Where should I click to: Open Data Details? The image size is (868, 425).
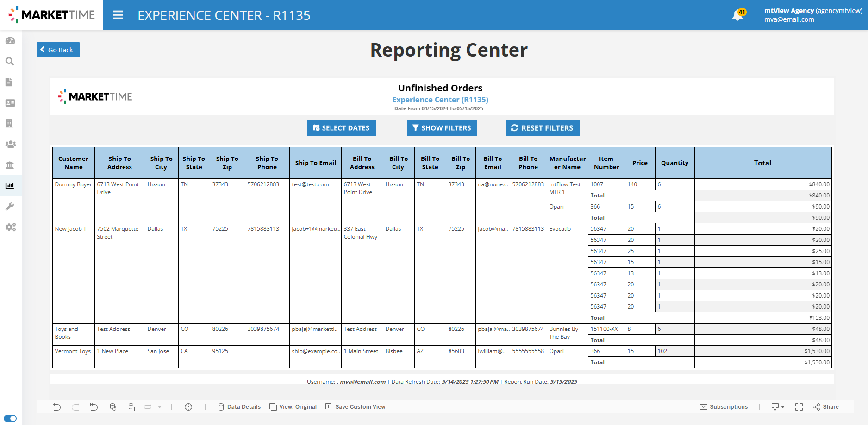point(239,407)
